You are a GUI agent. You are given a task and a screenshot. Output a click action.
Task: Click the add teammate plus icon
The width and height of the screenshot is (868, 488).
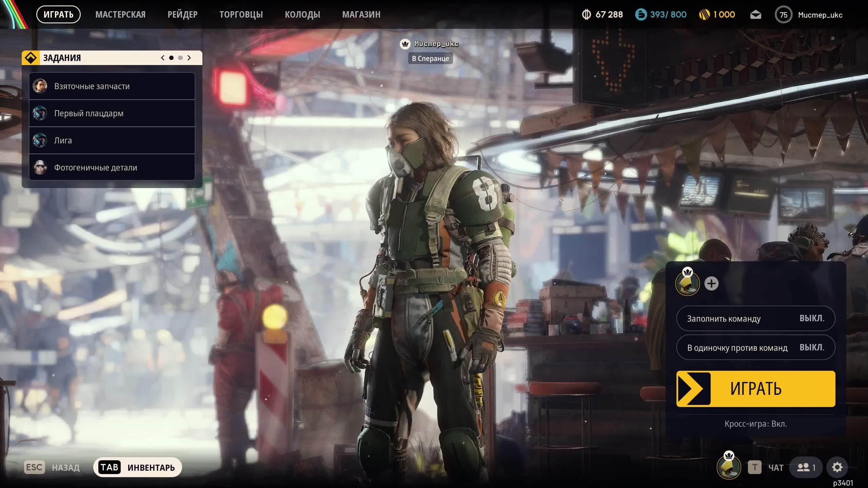711,284
